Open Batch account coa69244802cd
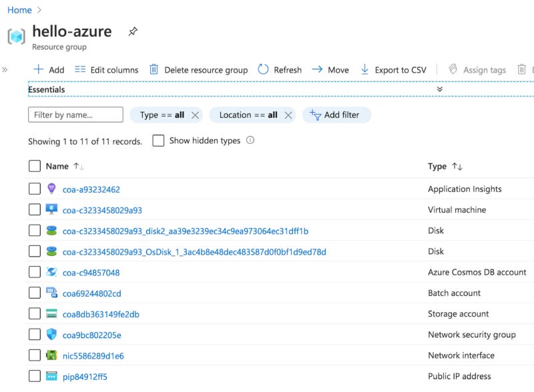Image resolution: width=534 pixels, height=392 pixels. pyautogui.click(x=91, y=293)
